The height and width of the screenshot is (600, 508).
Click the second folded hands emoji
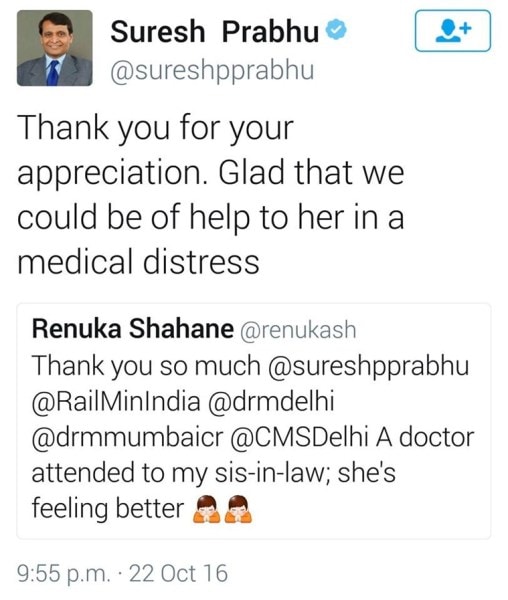(x=238, y=509)
